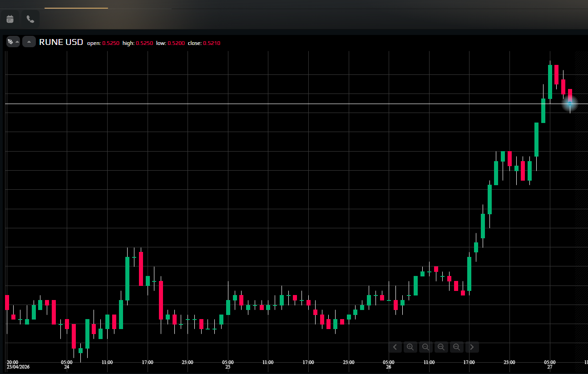Click the horizontal shrink magnifier icon
The height and width of the screenshot is (374, 588).
(441, 347)
